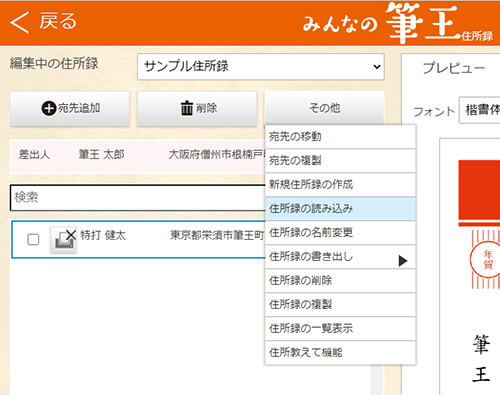Click the plus icon on 宛先追加
The image size is (500, 395).
49,108
